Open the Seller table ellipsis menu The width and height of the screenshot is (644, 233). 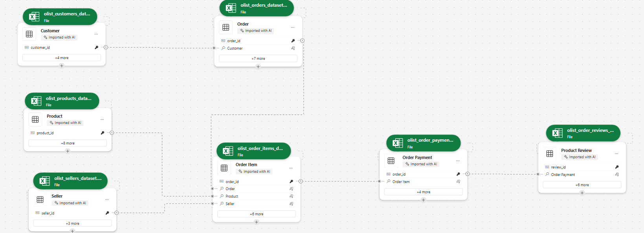point(106,200)
